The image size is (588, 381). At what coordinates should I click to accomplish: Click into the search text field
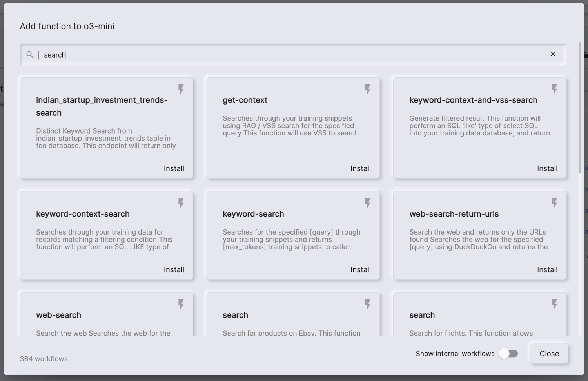294,55
